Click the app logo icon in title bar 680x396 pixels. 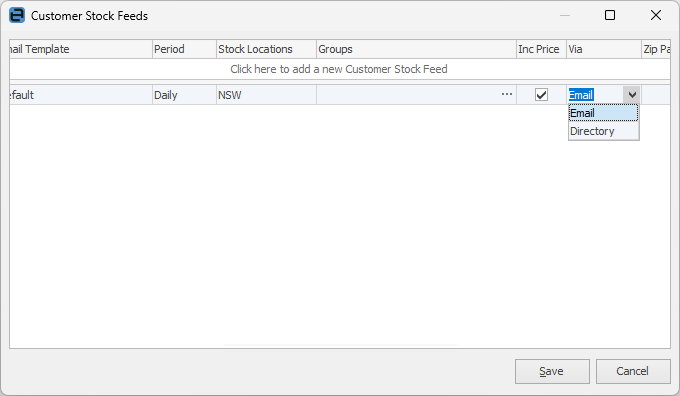(x=17, y=15)
